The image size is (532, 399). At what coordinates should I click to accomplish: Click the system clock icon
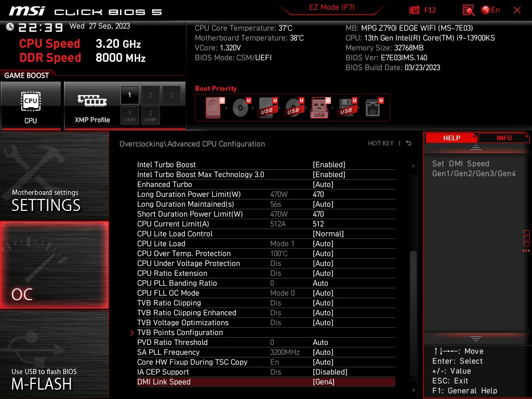click(10, 26)
